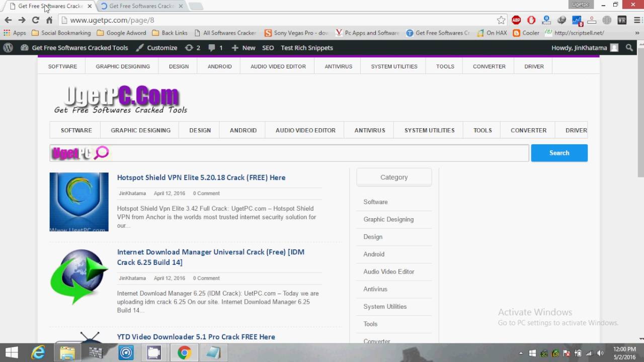Click the UgetPC.Com site logo
Image resolution: width=644 pixels, height=362 pixels.
121,99
